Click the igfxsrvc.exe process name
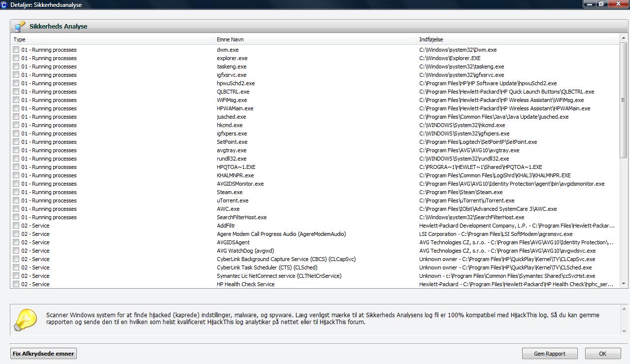The image size is (630, 364). 232,75
